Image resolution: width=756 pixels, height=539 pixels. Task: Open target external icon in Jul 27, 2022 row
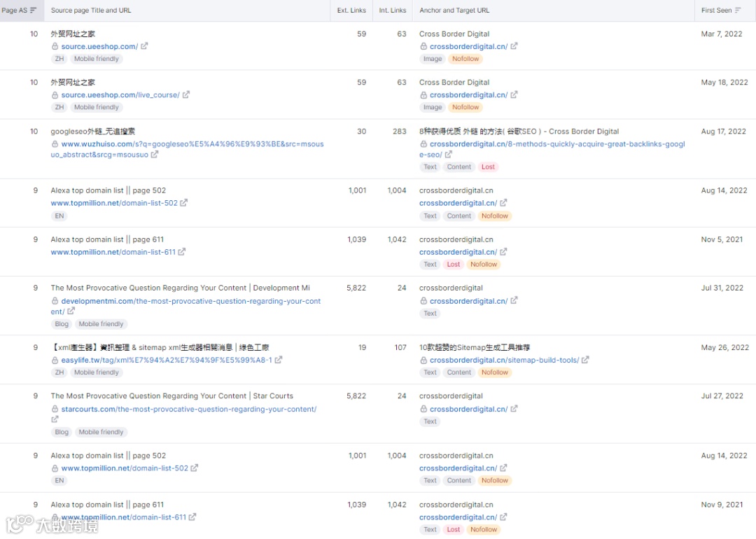(x=514, y=408)
